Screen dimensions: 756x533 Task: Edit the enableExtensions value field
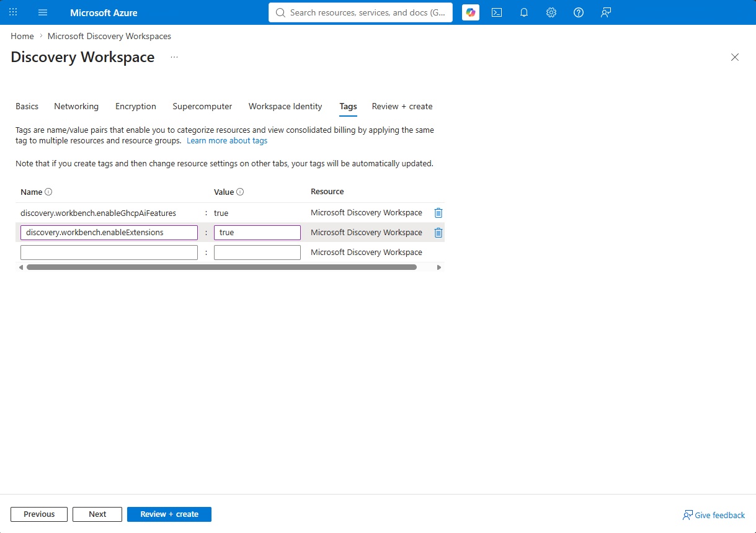(257, 233)
